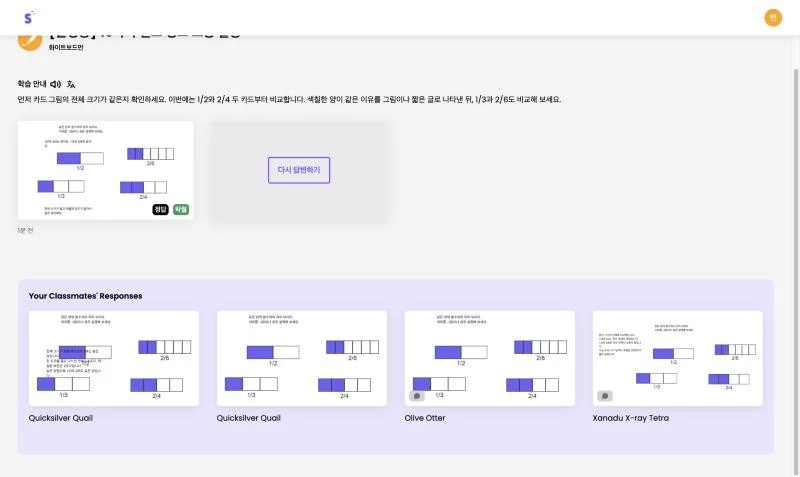Screen dimensions: 800x477
Task: Click the black 정답 badge on my response
Action: (160, 209)
